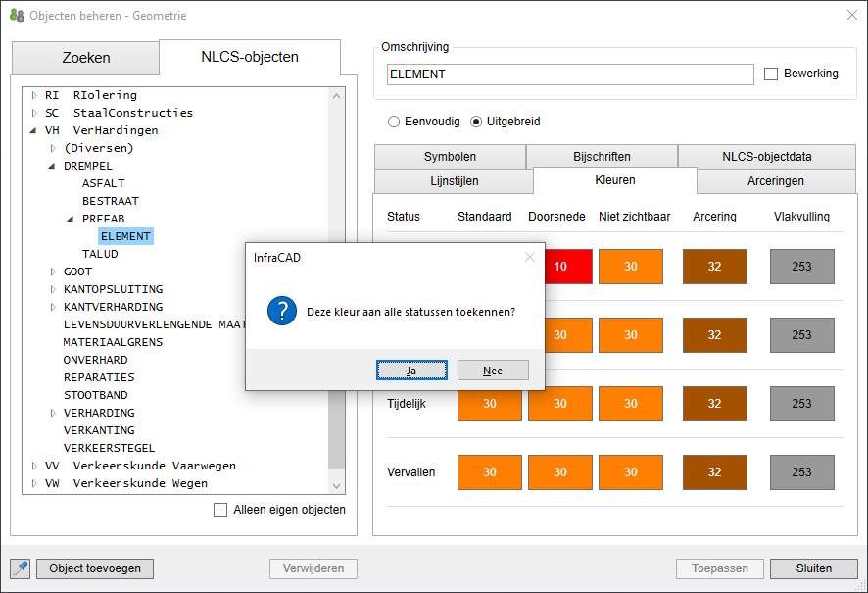Select the Eenvoudig radio button
The width and height of the screenshot is (868, 593).
pos(394,122)
